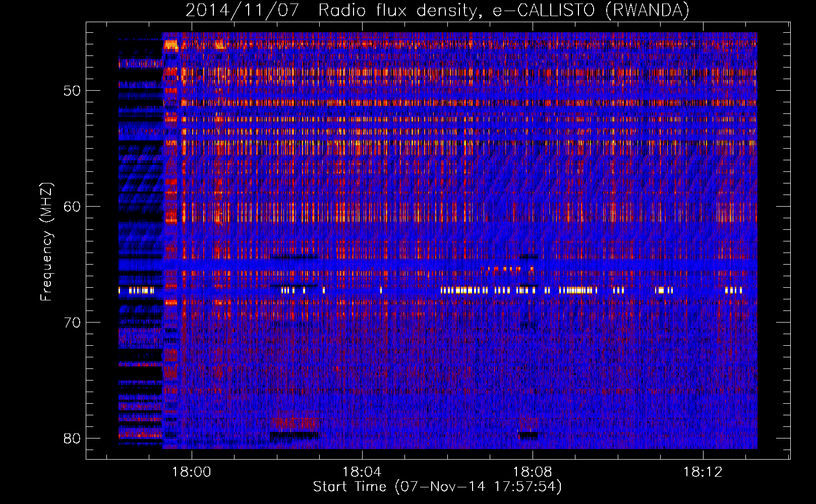Screen dimensions: 816x504
Task: Click the plot title showing date 2014/11/07
Action: coord(437,10)
